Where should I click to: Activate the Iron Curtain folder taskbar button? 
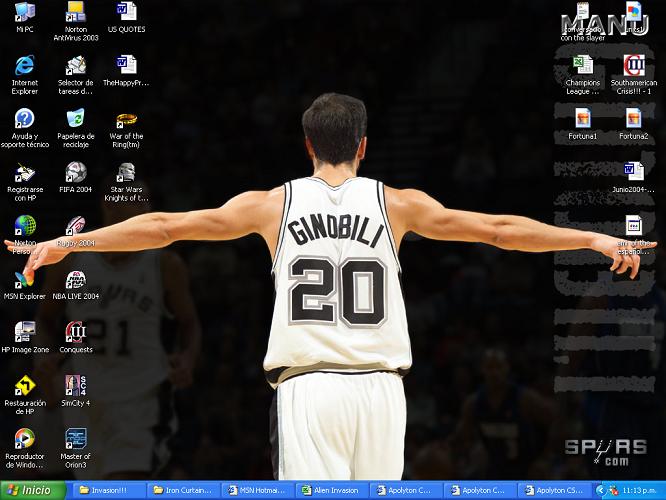point(184,490)
